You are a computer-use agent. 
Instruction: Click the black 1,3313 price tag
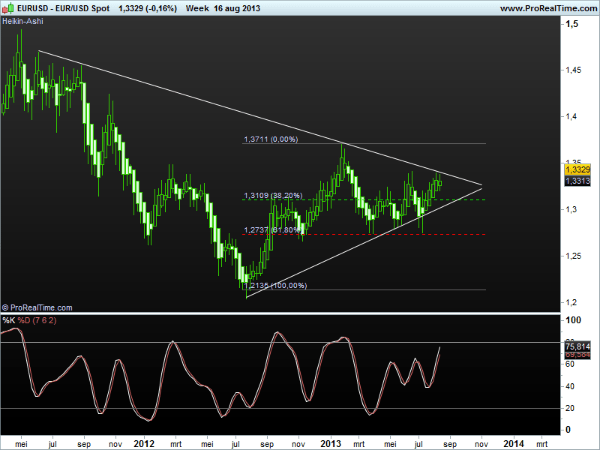pos(577,181)
